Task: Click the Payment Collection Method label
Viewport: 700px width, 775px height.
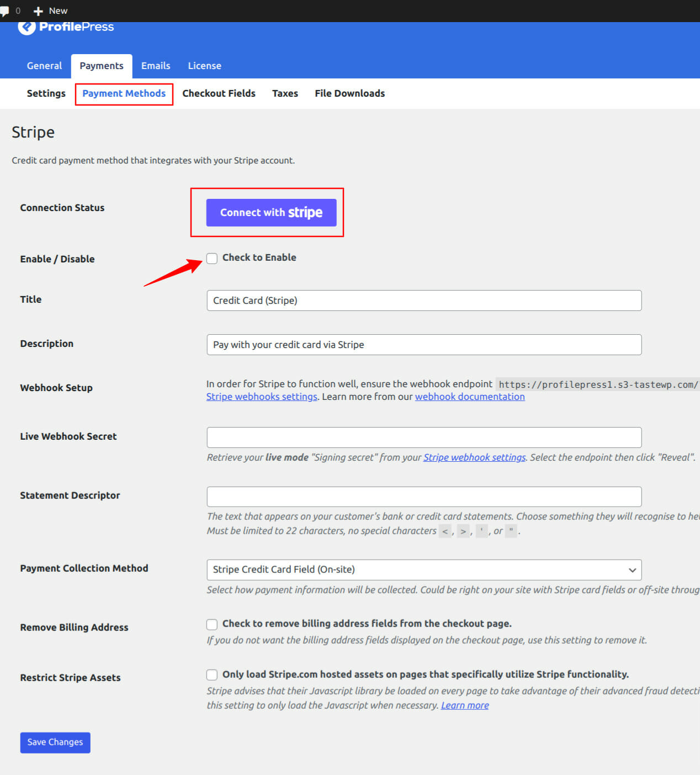Action: point(84,568)
